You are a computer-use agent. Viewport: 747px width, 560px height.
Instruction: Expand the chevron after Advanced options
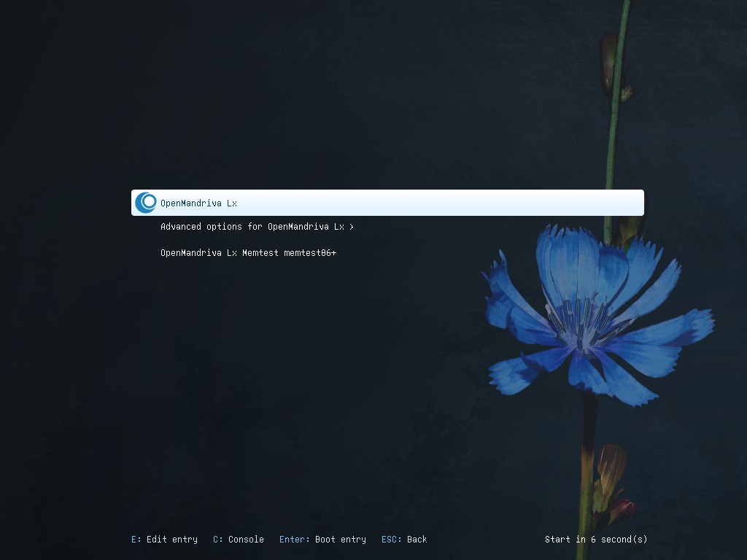click(x=352, y=227)
